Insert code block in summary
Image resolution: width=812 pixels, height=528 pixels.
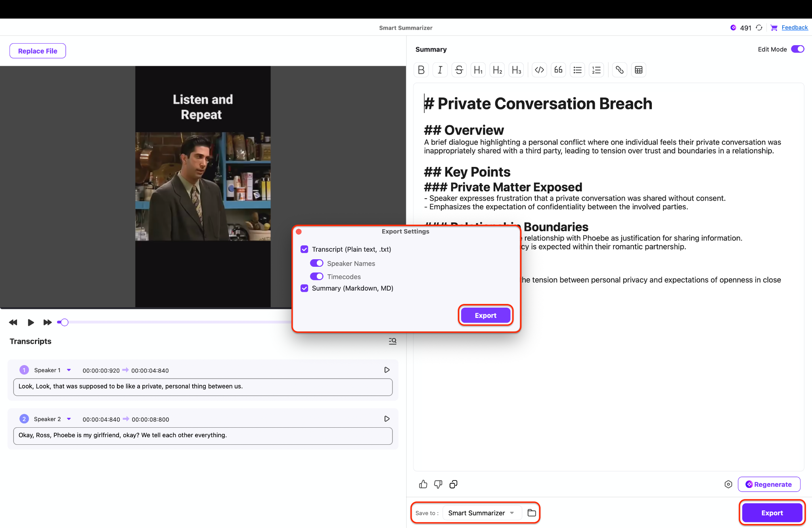tap(539, 70)
